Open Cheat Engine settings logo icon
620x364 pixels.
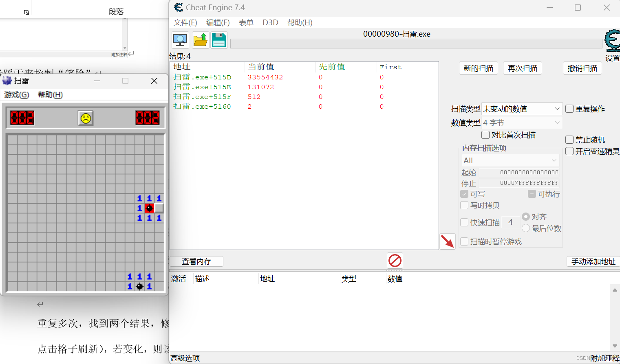612,40
